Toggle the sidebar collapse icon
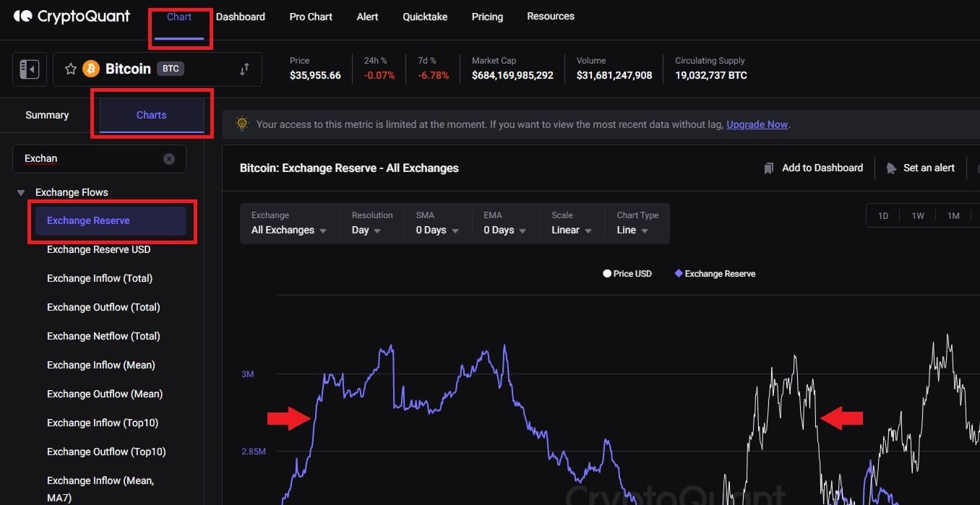980x505 pixels. point(30,69)
